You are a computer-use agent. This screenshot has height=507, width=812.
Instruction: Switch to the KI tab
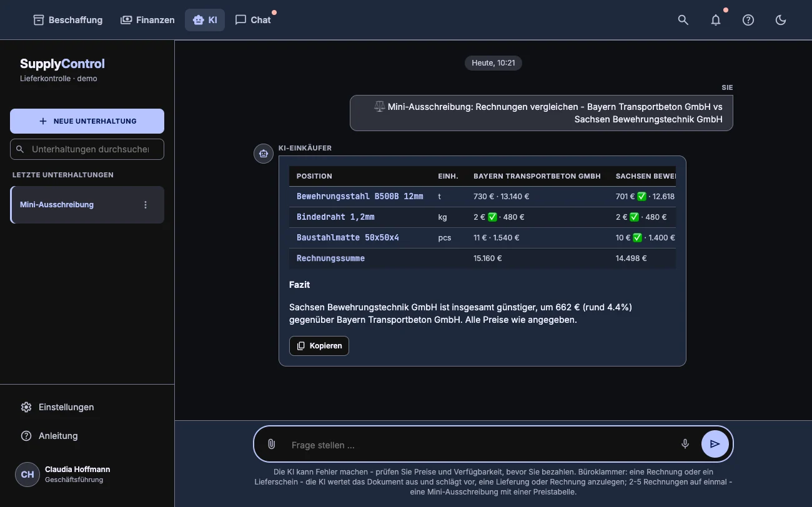205,20
